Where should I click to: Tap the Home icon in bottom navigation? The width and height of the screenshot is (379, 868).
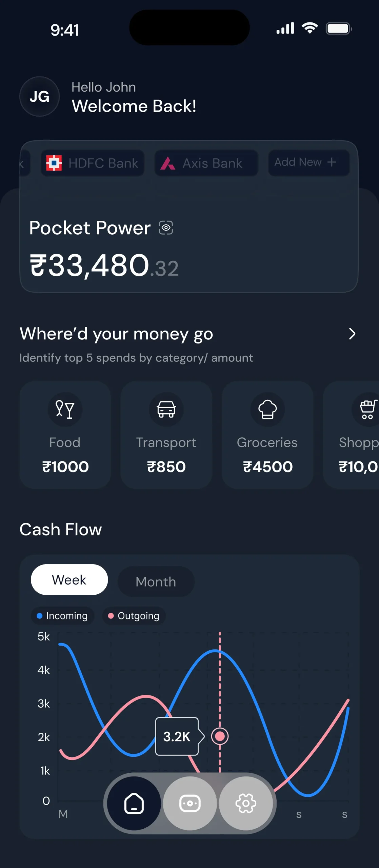(133, 803)
